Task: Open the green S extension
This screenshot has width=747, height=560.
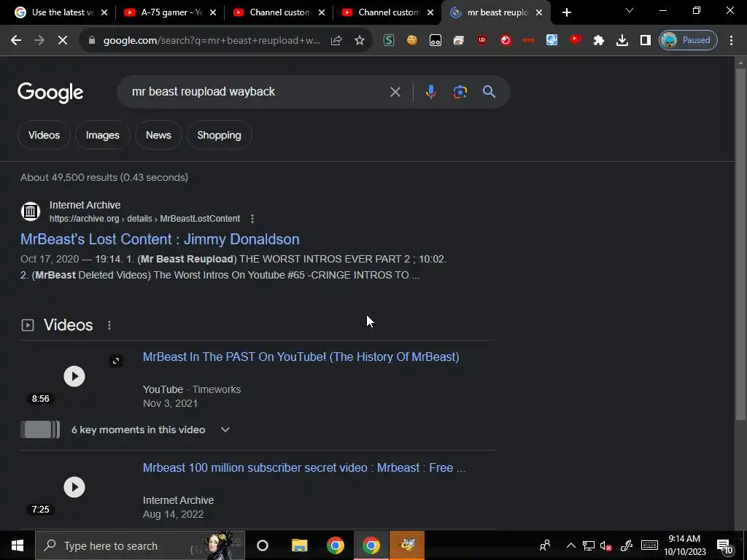Action: (389, 41)
